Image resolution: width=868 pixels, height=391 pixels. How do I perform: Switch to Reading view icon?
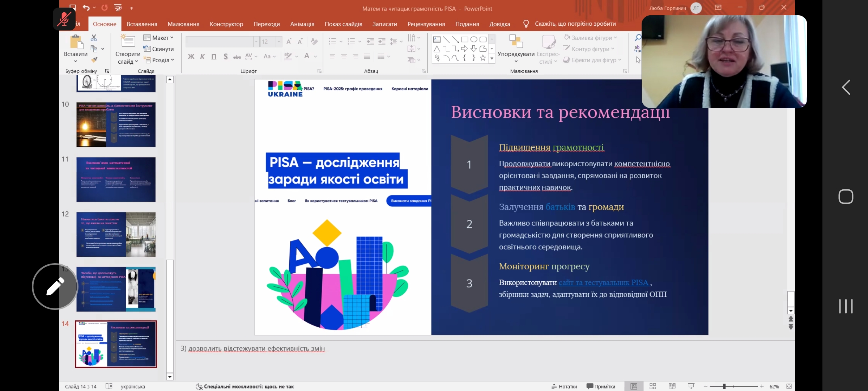pyautogui.click(x=672, y=386)
